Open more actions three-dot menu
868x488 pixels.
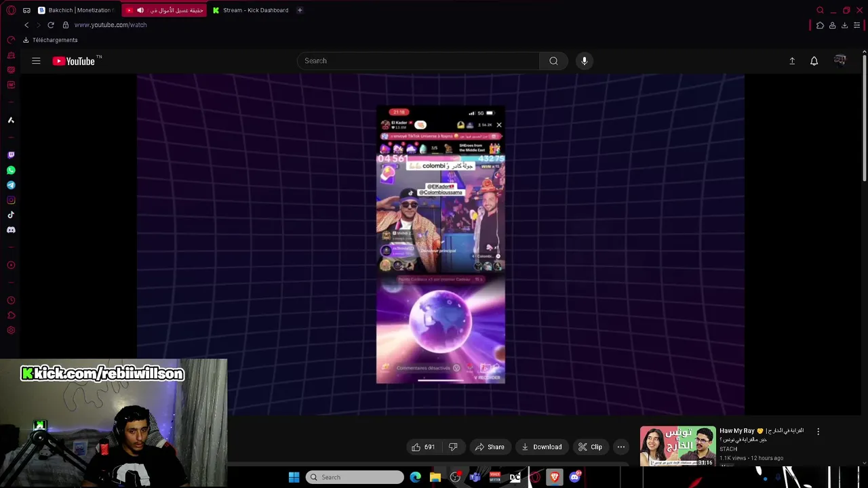(x=621, y=447)
